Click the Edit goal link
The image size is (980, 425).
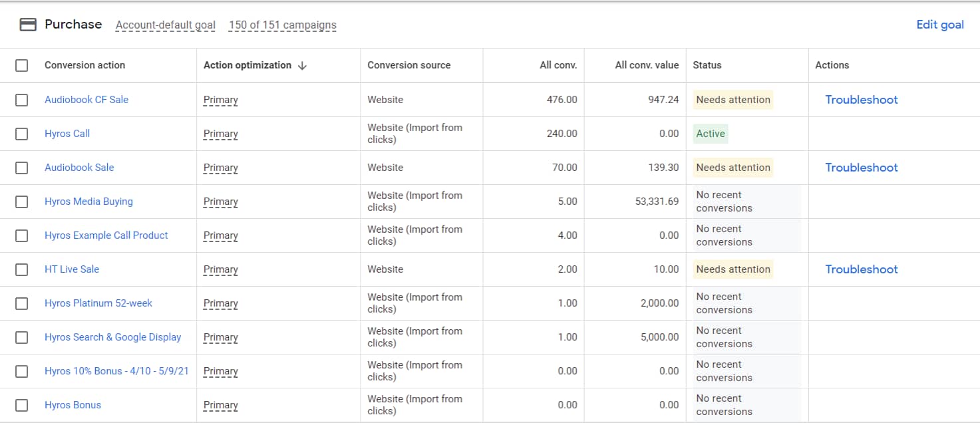940,25
